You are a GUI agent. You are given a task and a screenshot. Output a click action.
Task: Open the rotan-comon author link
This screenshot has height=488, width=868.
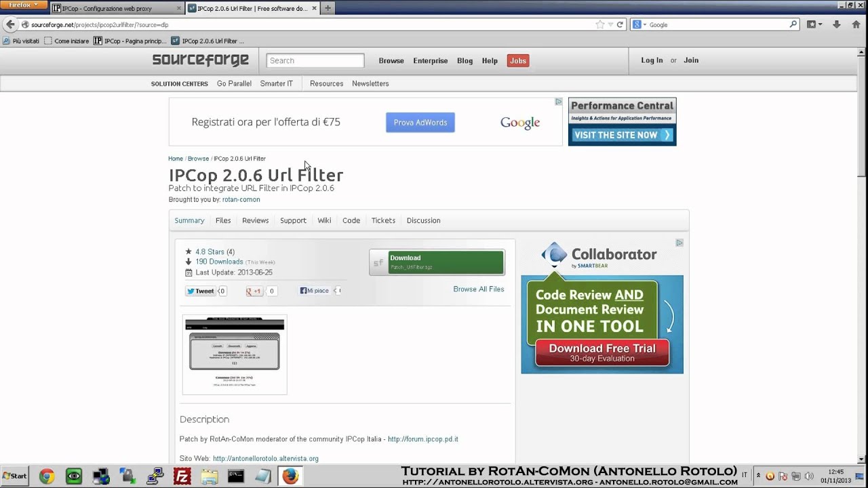241,199
